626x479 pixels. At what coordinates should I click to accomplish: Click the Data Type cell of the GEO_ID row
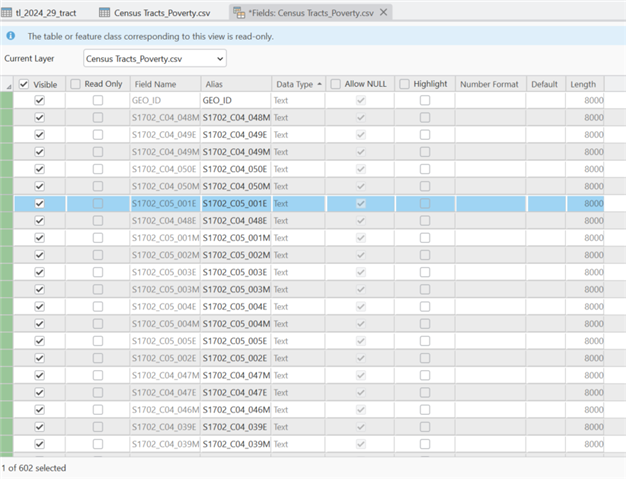tap(298, 100)
